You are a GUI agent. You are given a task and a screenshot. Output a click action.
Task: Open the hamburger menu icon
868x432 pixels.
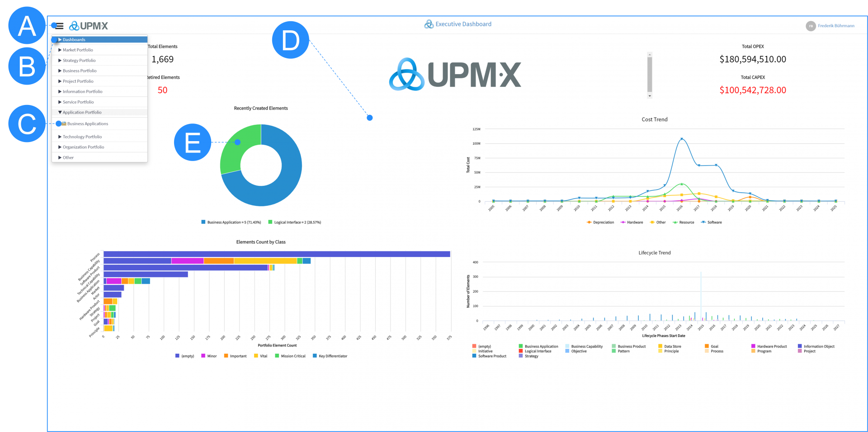click(x=59, y=26)
